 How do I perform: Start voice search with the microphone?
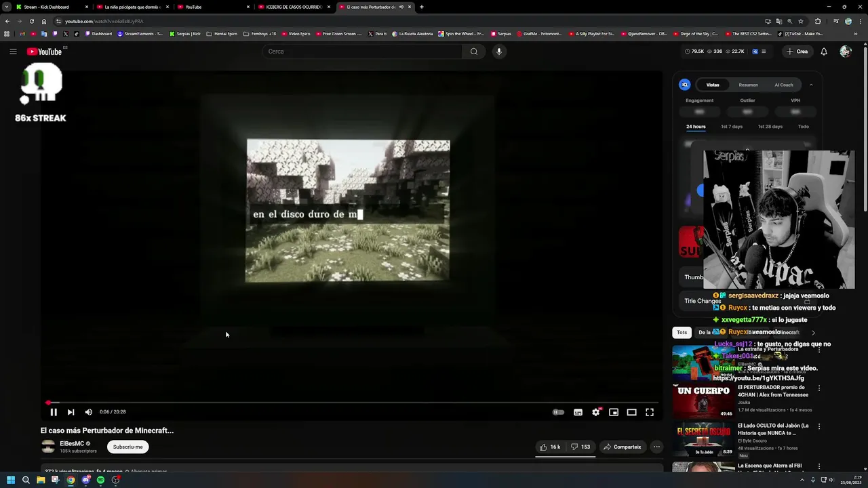[x=499, y=52]
